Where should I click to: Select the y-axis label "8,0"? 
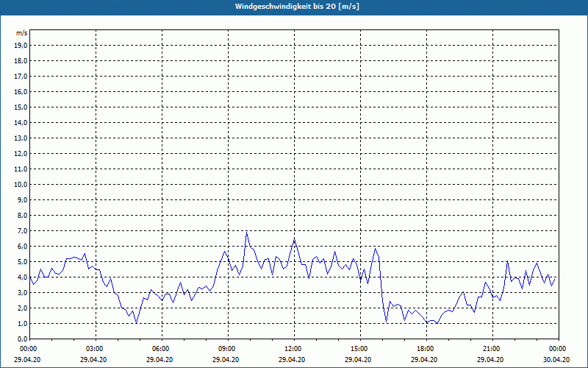[x=23, y=216]
